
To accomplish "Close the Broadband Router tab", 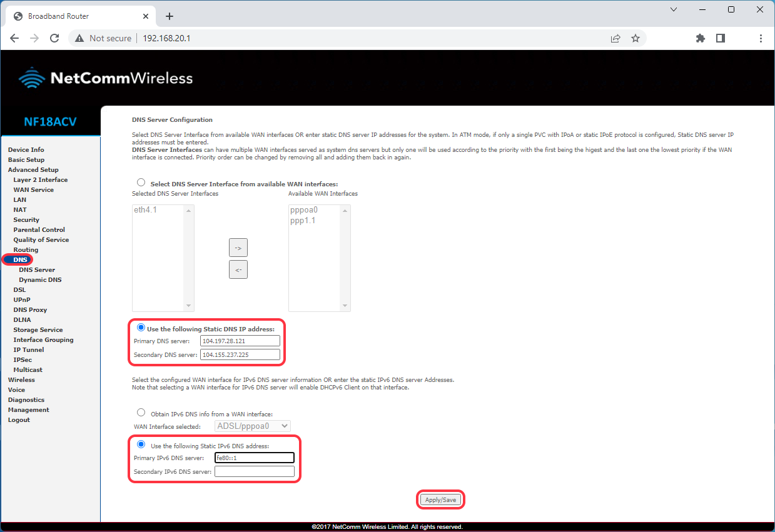I will click(x=145, y=16).
